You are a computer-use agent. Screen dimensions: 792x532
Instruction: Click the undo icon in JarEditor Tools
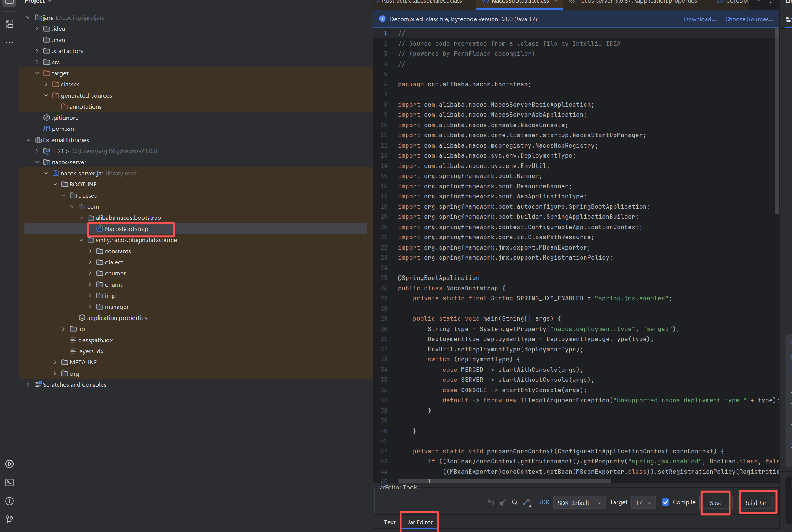click(x=490, y=502)
